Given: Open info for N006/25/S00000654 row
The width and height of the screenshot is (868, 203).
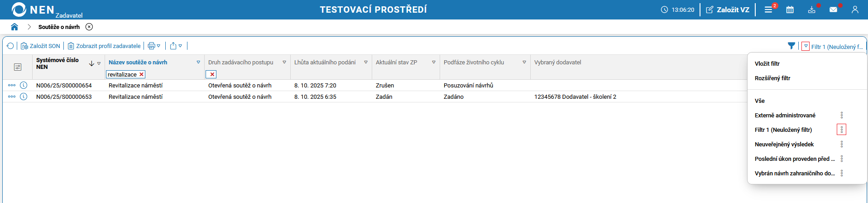Looking at the screenshot, I should pos(24,85).
